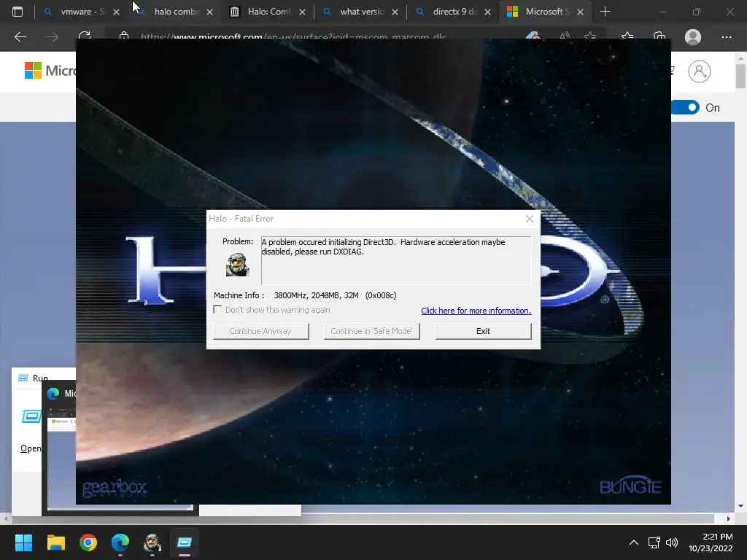Open Click here for more information link
This screenshot has height=560, width=747.
476,311
